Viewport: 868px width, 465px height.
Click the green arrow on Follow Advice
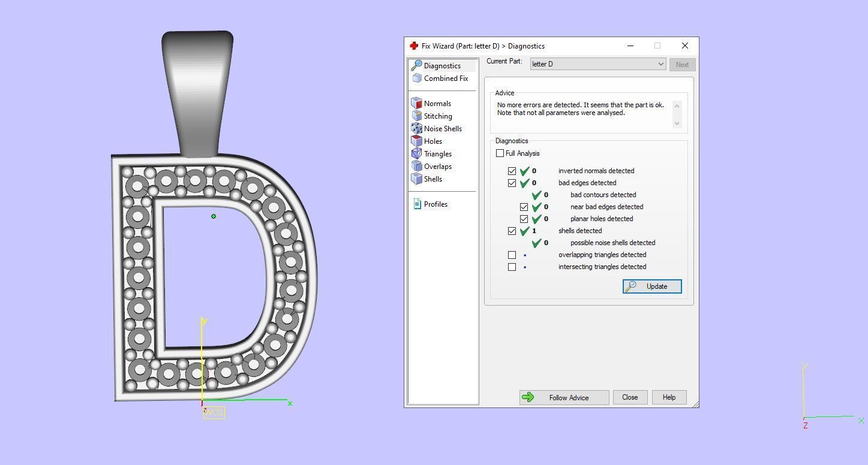(528, 397)
